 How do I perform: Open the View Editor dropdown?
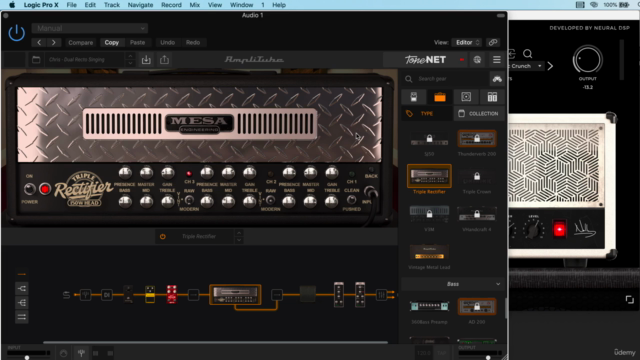(467, 42)
